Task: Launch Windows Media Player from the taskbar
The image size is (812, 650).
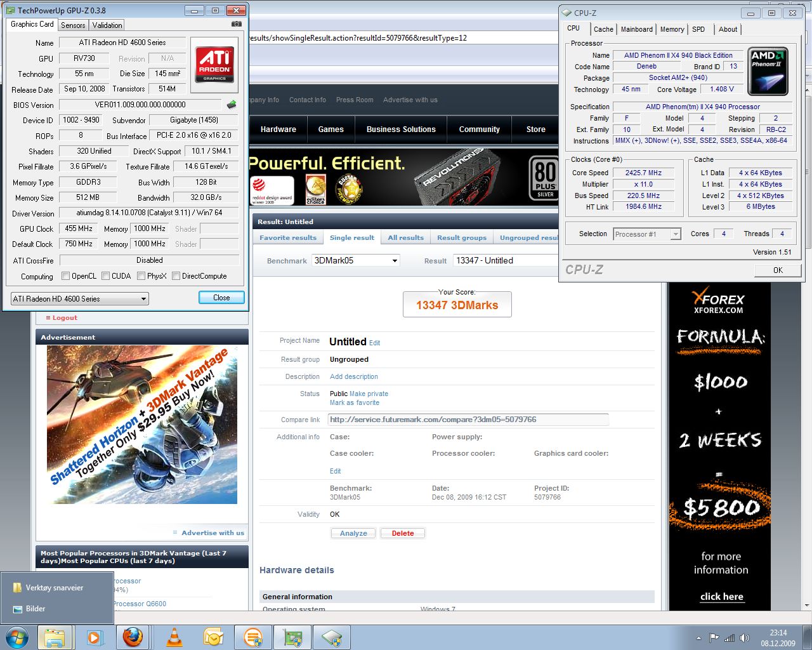Action: point(95,637)
